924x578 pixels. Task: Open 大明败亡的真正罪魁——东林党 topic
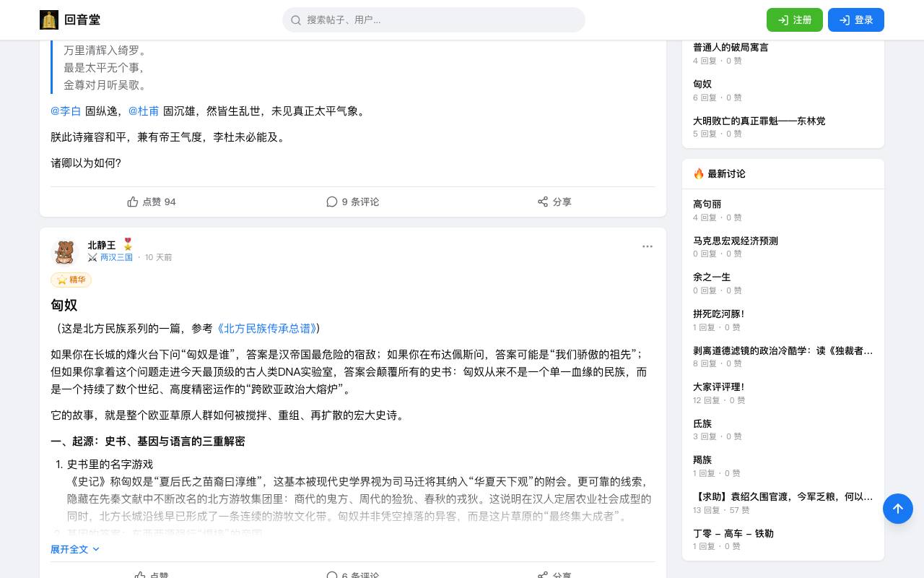coord(759,121)
